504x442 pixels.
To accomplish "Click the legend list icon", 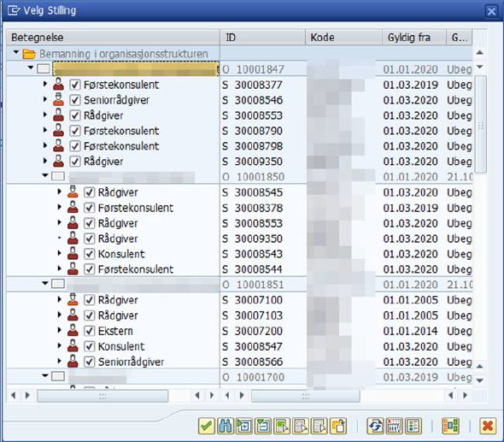I will point(413,427).
